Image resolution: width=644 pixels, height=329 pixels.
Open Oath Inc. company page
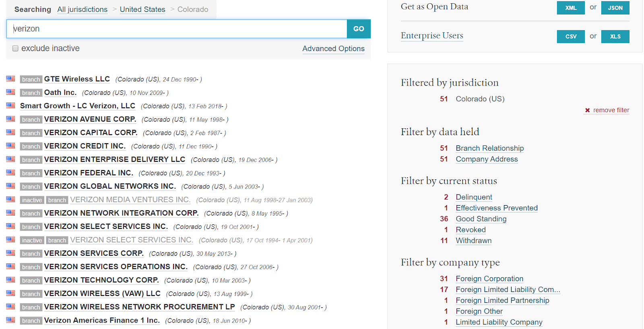coord(60,93)
